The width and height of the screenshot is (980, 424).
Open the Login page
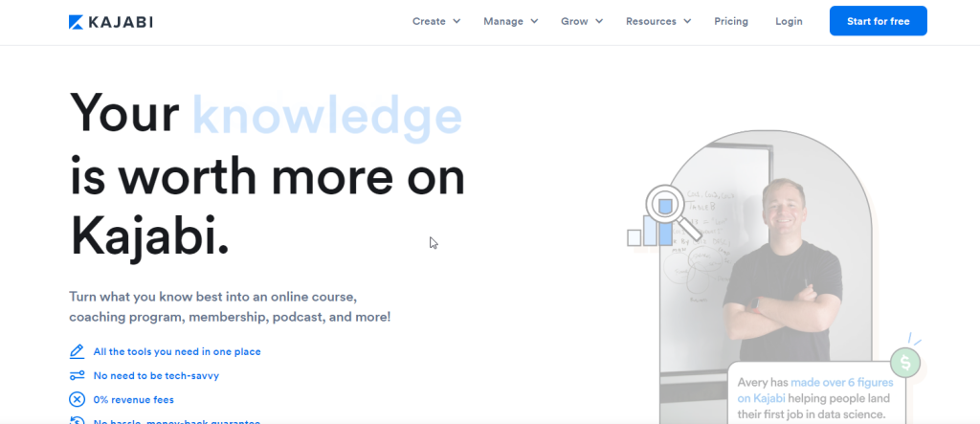[x=789, y=21]
